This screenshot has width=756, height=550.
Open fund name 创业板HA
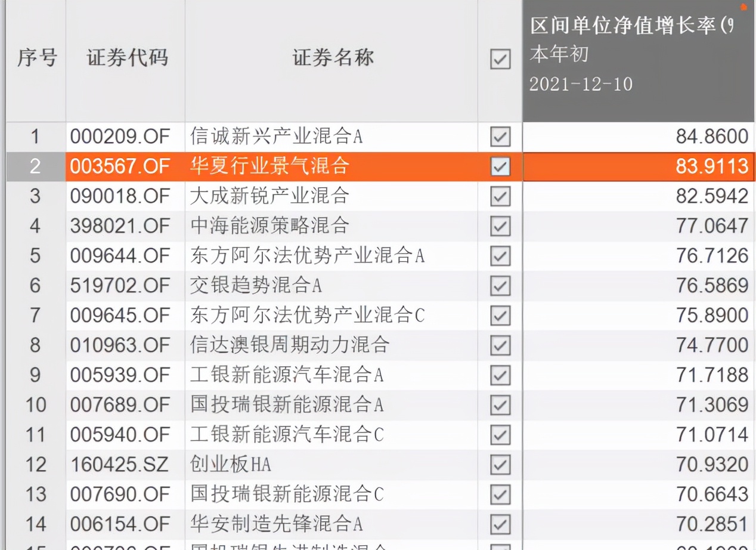231,465
